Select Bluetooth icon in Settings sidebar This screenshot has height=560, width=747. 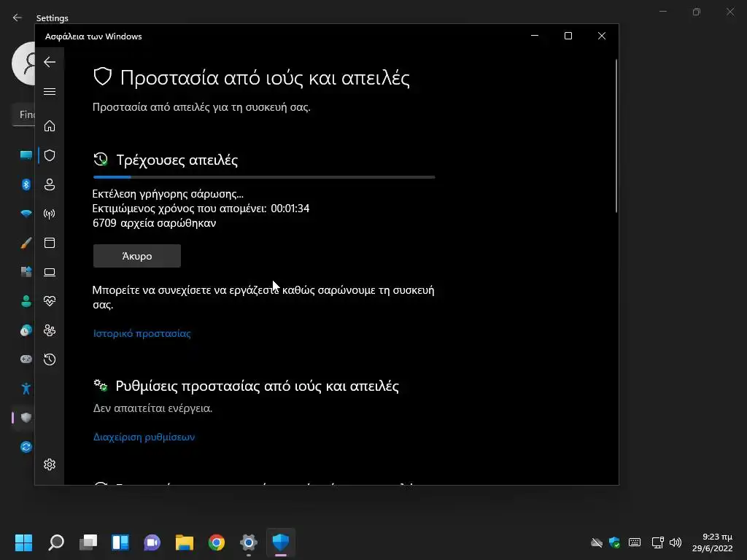click(x=26, y=184)
